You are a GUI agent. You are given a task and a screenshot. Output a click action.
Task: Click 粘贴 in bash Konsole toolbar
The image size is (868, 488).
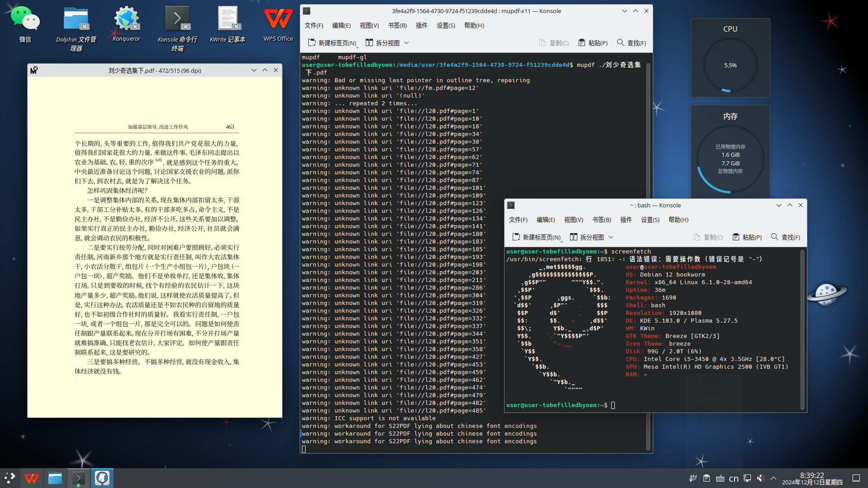(747, 237)
